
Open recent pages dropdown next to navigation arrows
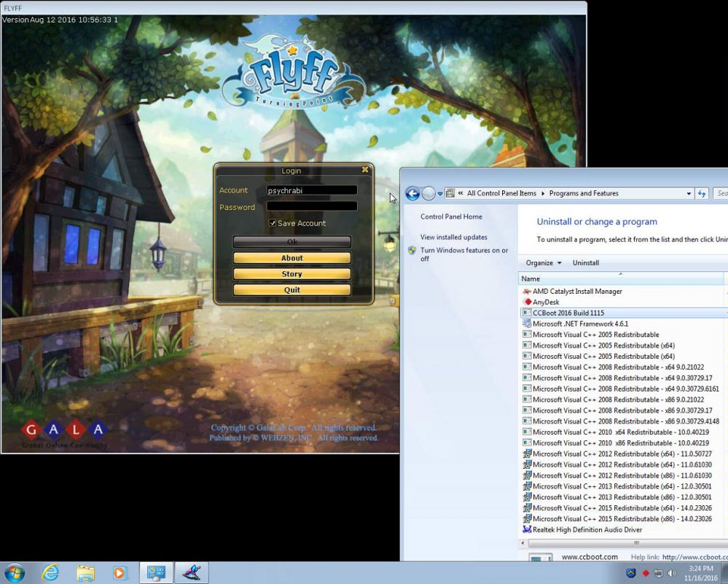click(439, 194)
